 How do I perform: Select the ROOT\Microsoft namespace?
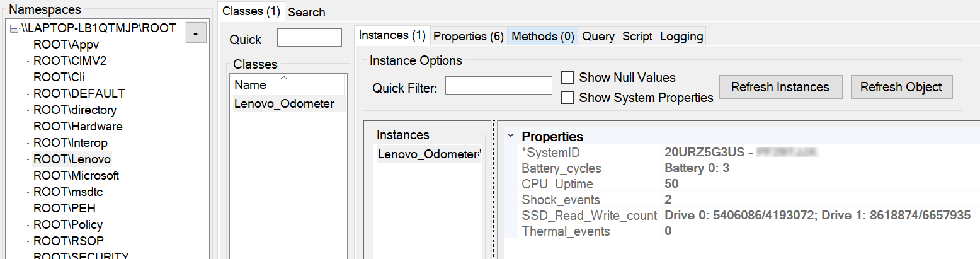coord(76,176)
